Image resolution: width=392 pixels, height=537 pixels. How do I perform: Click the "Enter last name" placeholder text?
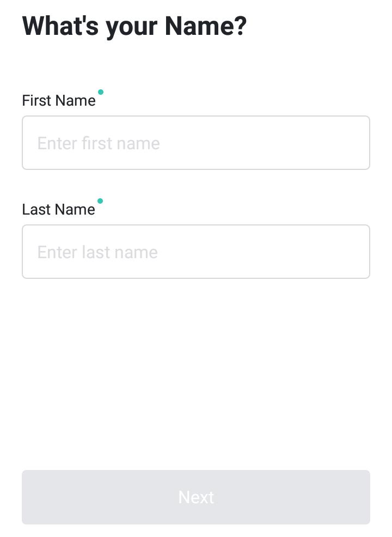coord(97,252)
